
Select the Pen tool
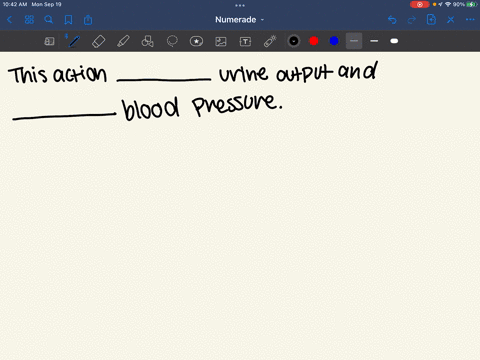tap(74, 41)
